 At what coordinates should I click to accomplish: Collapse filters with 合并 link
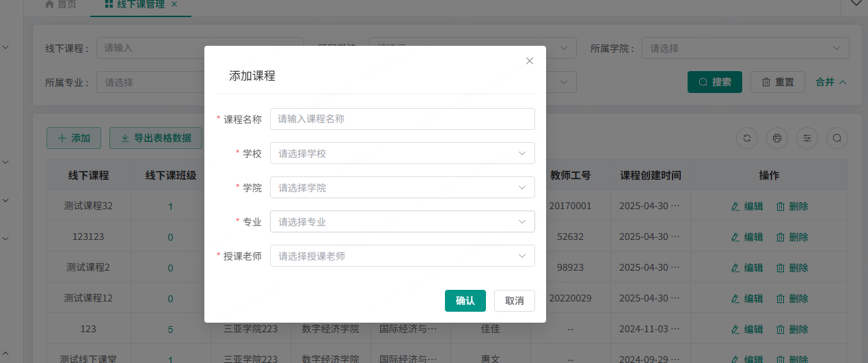click(x=831, y=82)
